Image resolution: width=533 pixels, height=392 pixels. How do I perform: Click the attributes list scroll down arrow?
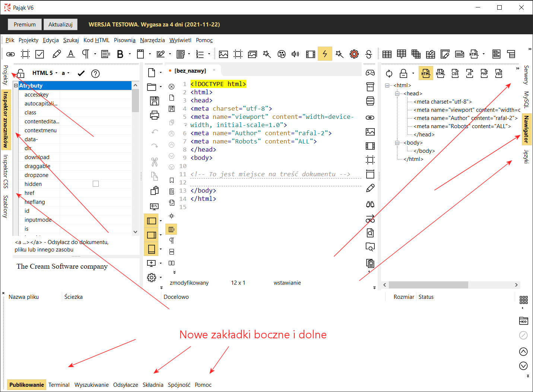pyautogui.click(x=136, y=232)
